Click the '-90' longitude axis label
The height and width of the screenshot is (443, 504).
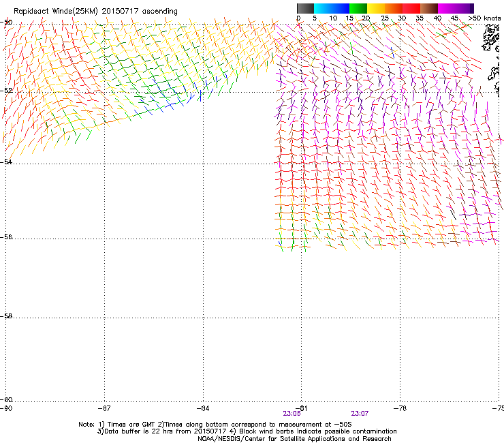click(6, 408)
